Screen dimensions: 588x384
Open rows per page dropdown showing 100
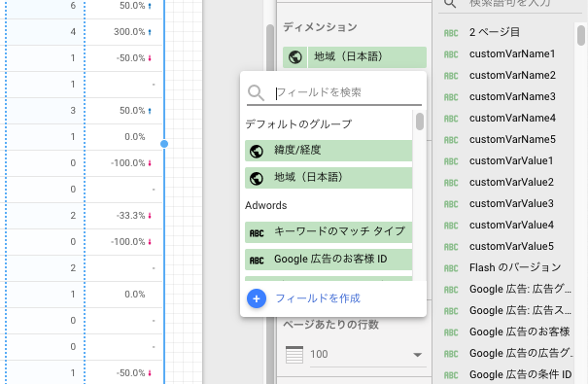[367, 355]
